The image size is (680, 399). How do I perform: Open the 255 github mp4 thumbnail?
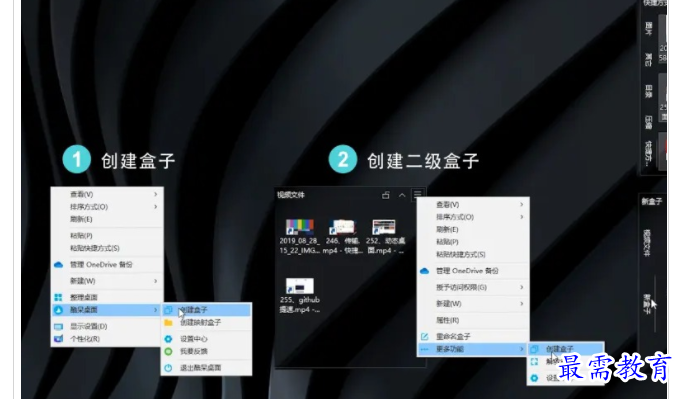coord(300,286)
